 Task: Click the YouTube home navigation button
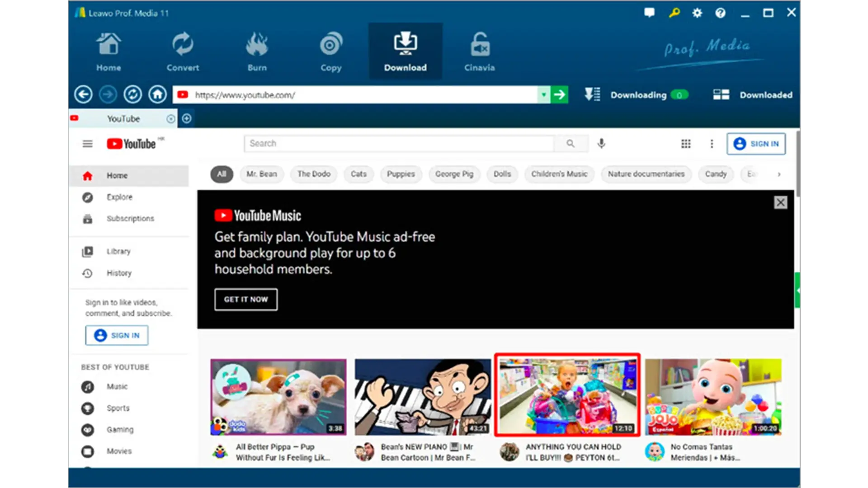116,174
